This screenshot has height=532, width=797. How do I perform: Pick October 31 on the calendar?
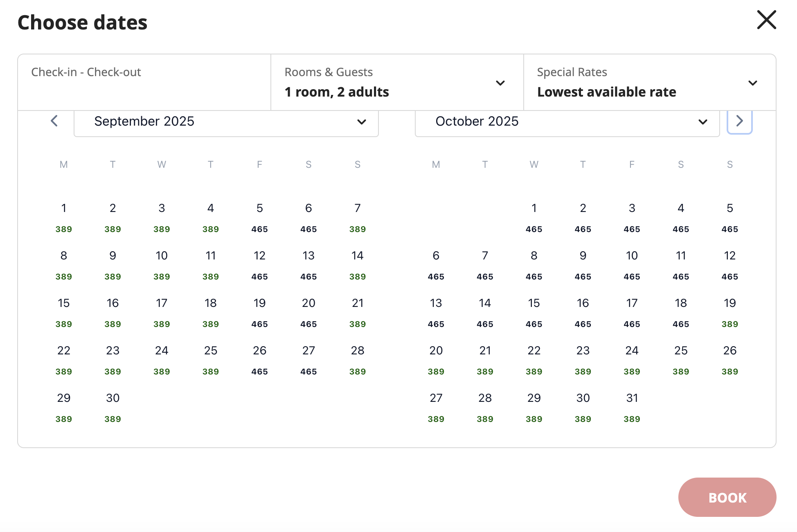coord(632,408)
